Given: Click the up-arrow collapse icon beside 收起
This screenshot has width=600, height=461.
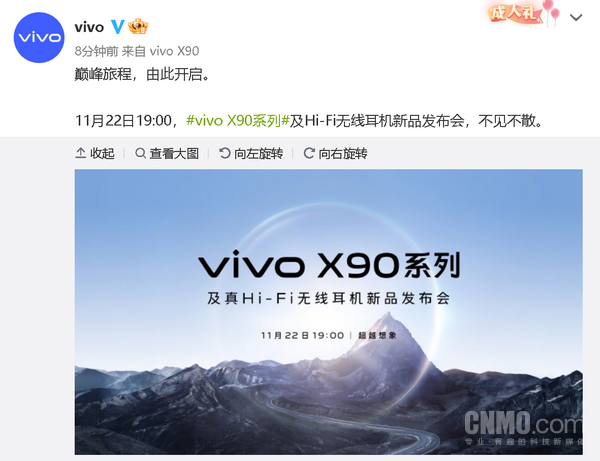Looking at the screenshot, I should (x=80, y=153).
